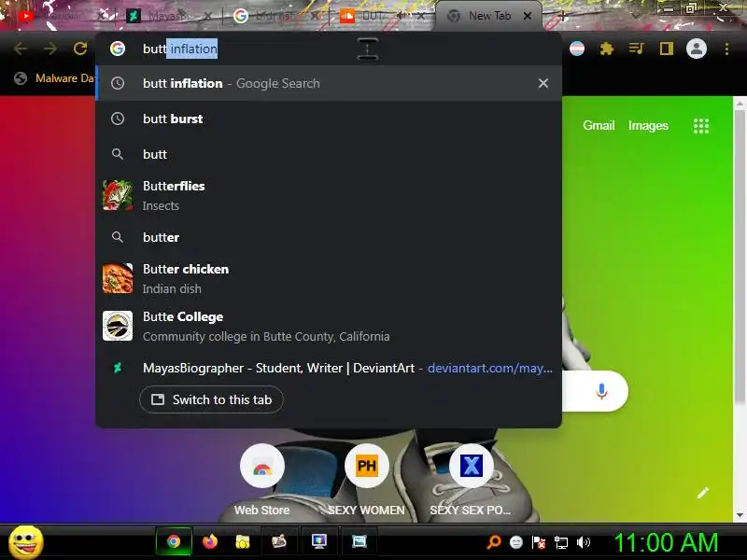Select the 'butter' search suggestion
747x560 pixels.
[x=329, y=237]
